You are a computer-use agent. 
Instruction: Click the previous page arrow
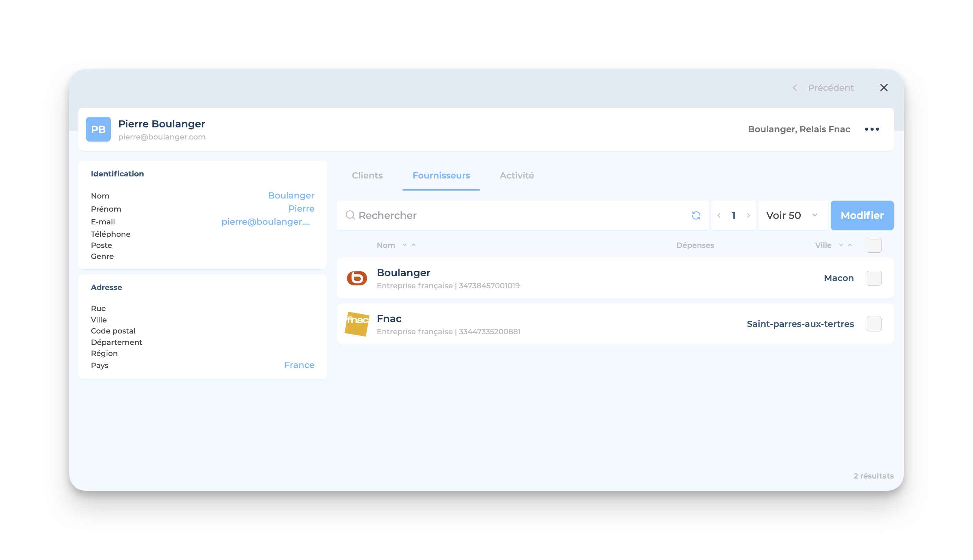tap(719, 215)
